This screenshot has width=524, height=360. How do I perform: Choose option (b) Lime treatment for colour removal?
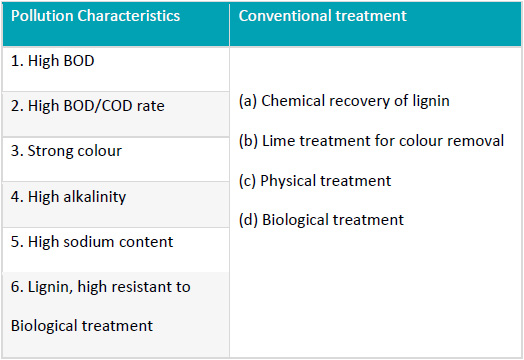371,141
